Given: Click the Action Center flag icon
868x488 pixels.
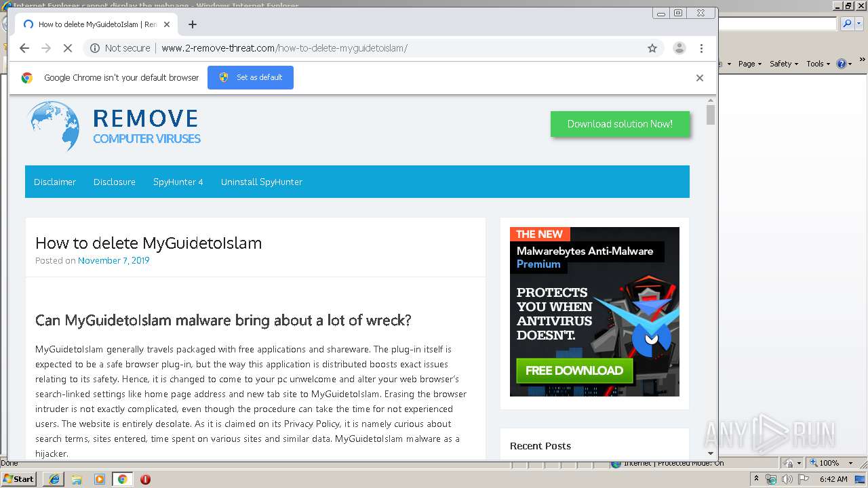Looking at the screenshot, I should click(805, 479).
